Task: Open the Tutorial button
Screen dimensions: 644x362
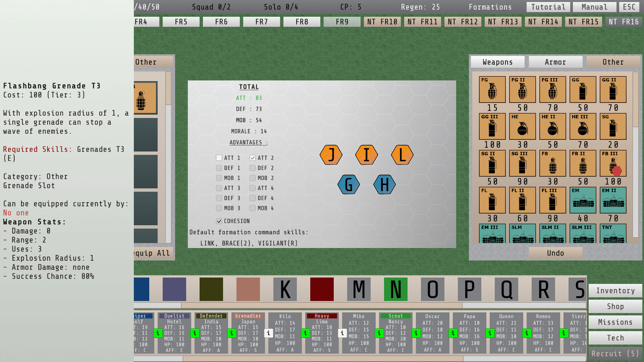Action: click(548, 7)
